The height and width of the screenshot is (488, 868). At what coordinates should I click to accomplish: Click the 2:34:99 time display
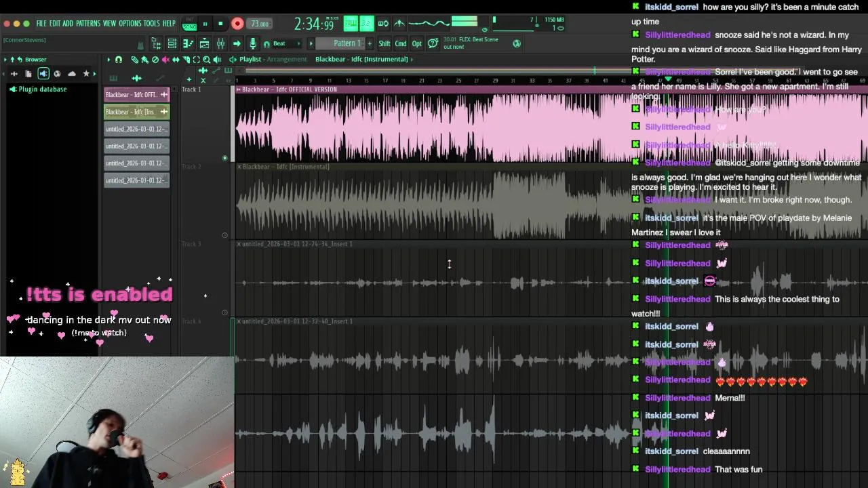tap(315, 24)
